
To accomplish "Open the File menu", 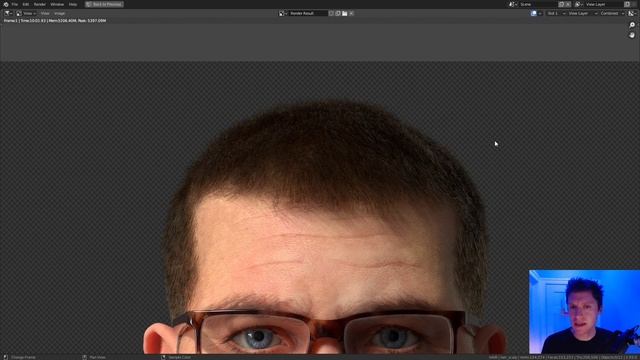I will click(x=15, y=4).
